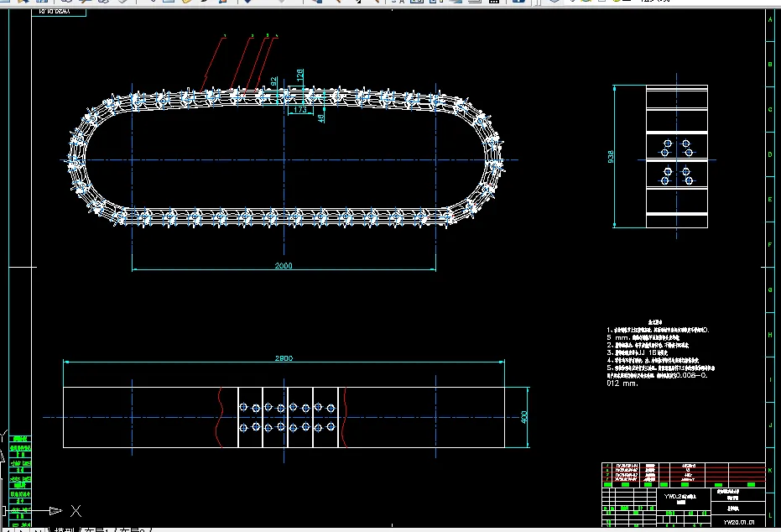Select the 2000 dimension text

click(x=284, y=265)
